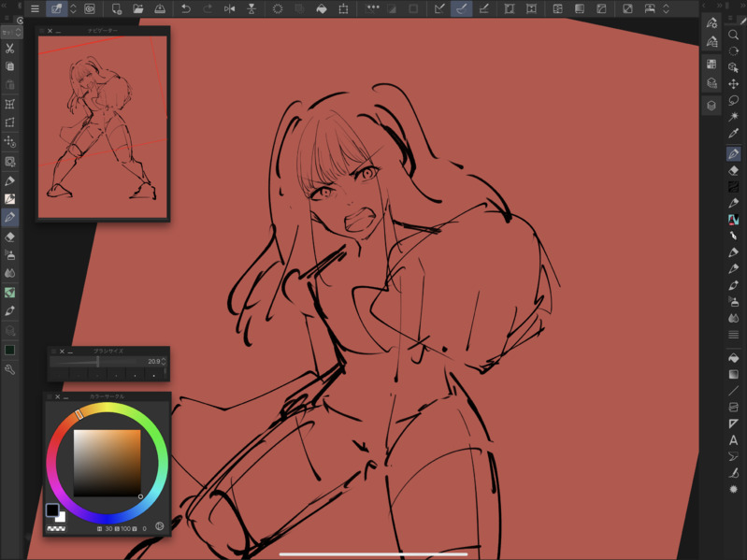The height and width of the screenshot is (560, 747).
Task: Select the Lasso selection tool
Action: pos(734,100)
